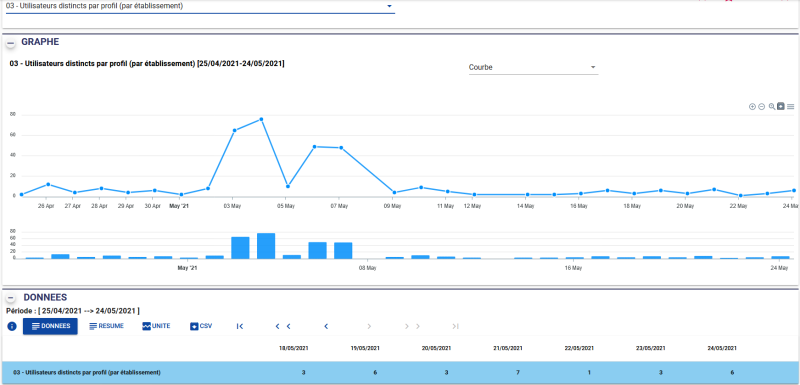Click value 1 under 22/05/2021
This screenshot has width=800, height=385.
click(x=589, y=373)
